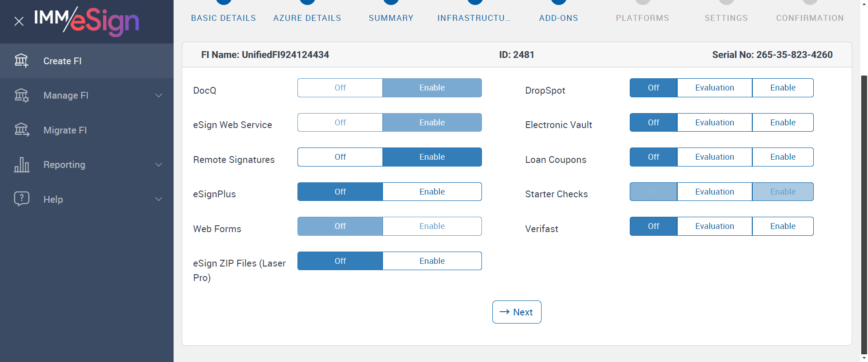This screenshot has width=868, height=362.
Task: Set Verifast to Evaluation
Action: [715, 226]
